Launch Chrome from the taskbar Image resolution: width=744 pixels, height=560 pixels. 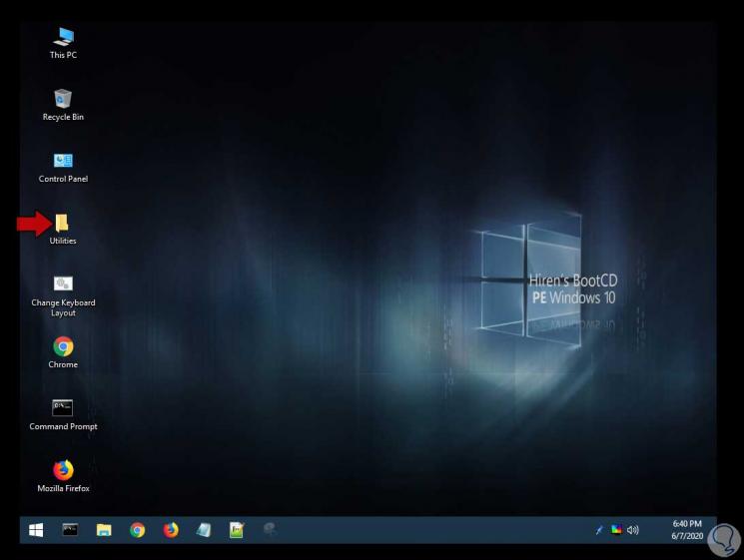pos(138,530)
